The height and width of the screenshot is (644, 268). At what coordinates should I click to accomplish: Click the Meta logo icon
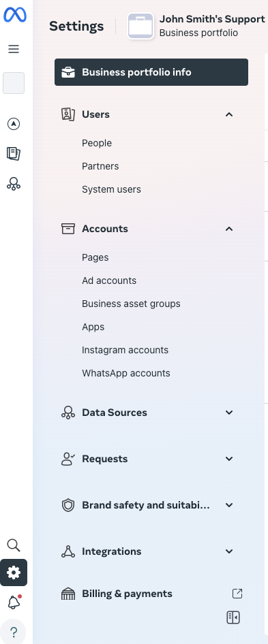(x=15, y=15)
